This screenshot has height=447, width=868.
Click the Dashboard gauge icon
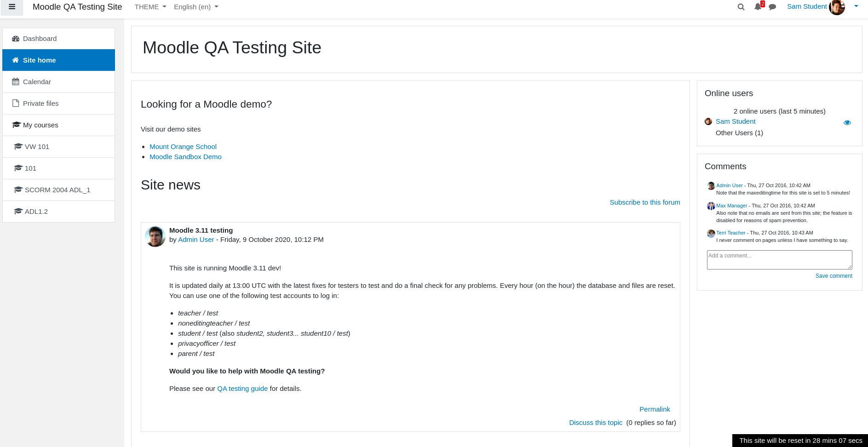16,39
